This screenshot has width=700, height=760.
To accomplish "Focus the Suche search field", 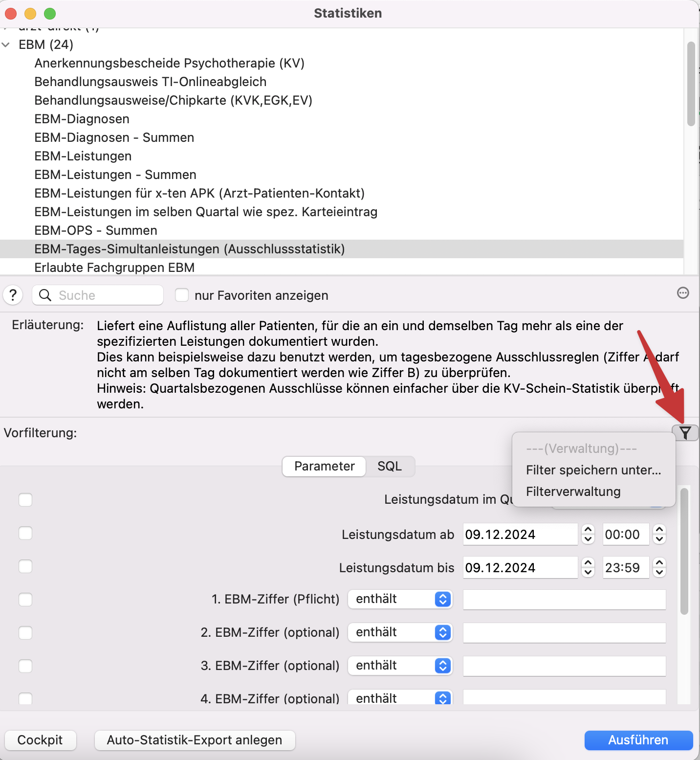I will pos(98,295).
